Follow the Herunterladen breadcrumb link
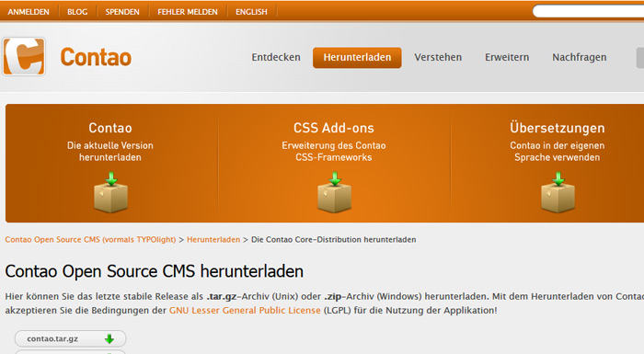This screenshot has height=354, width=644. coord(213,239)
